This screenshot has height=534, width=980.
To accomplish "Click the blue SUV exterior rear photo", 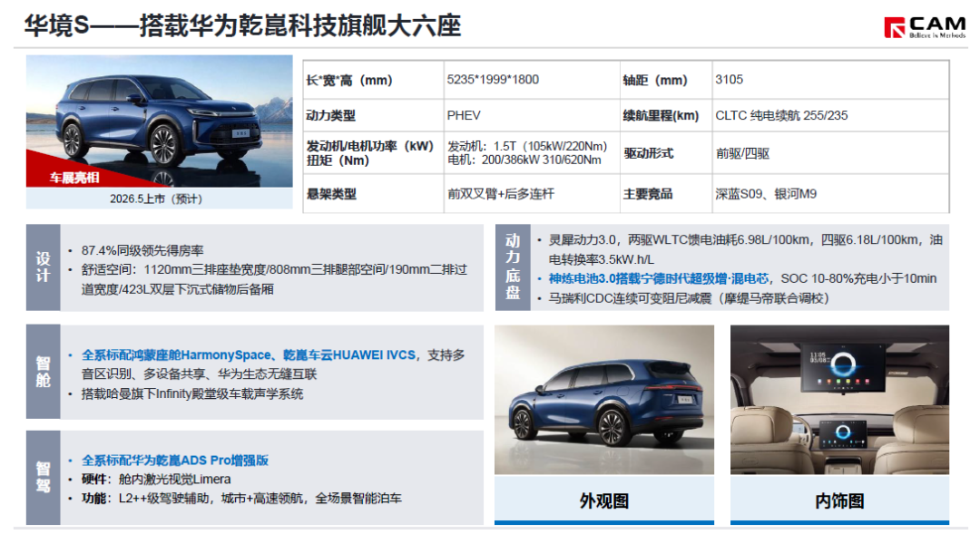I will (x=603, y=399).
